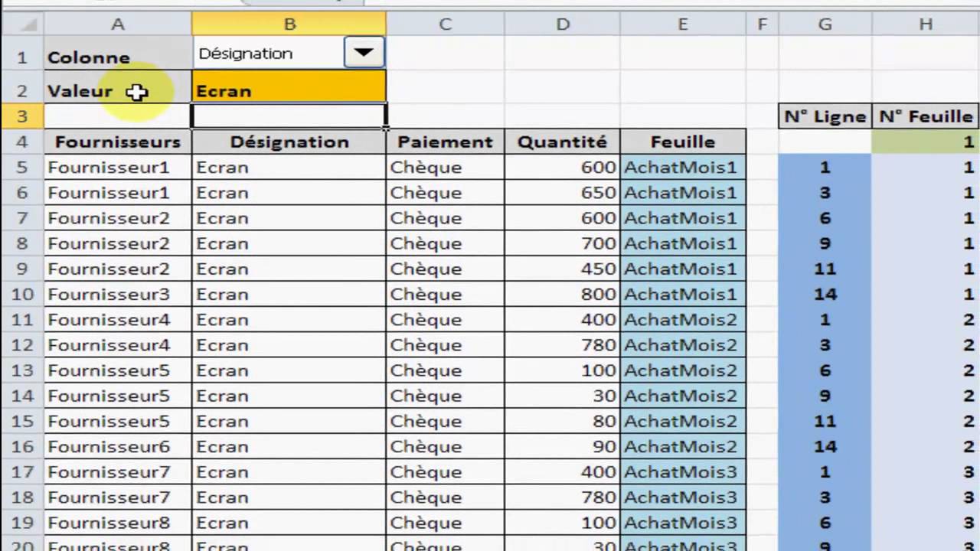Select AchatMois3 cell in row 17
The image size is (980, 551).
(x=683, y=471)
